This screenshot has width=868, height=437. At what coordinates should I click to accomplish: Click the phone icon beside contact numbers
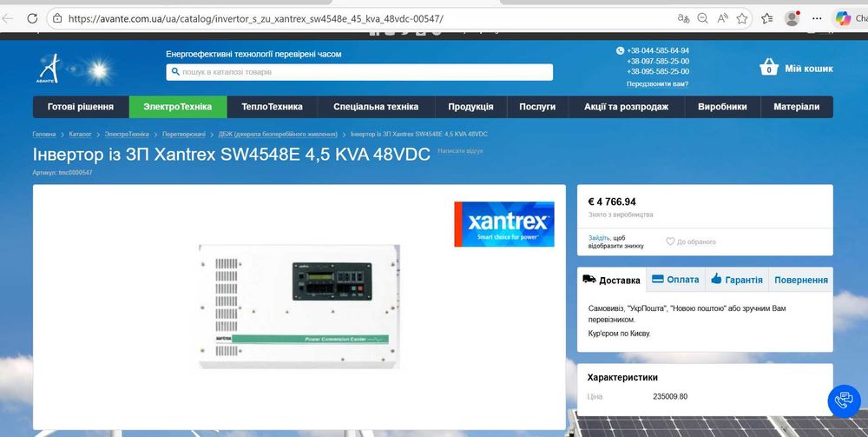coord(620,50)
